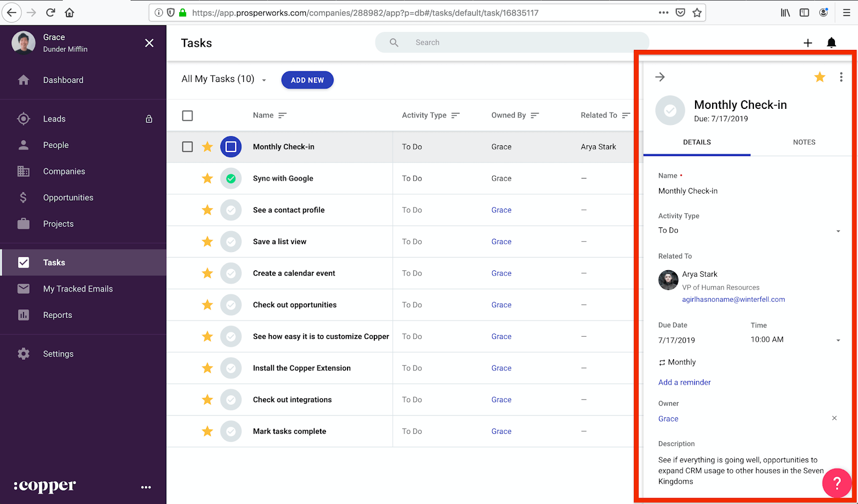
Task: Open Arya Stark related contact name
Action: 699,274
